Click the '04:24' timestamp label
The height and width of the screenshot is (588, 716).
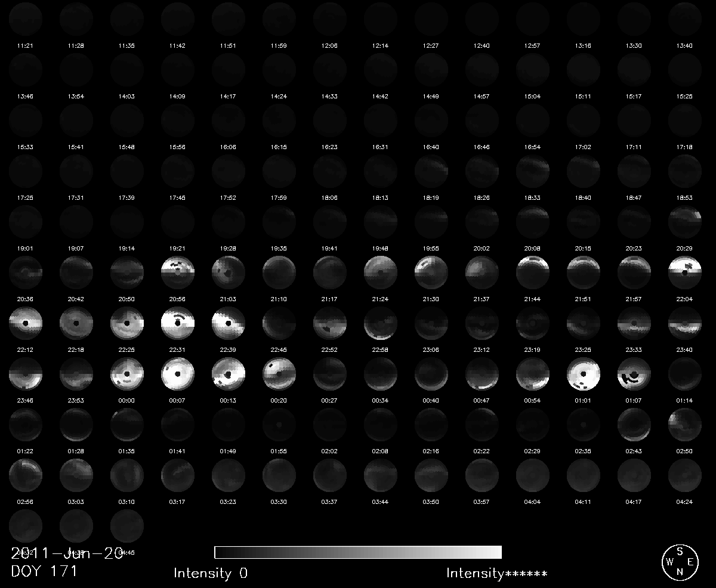point(684,502)
